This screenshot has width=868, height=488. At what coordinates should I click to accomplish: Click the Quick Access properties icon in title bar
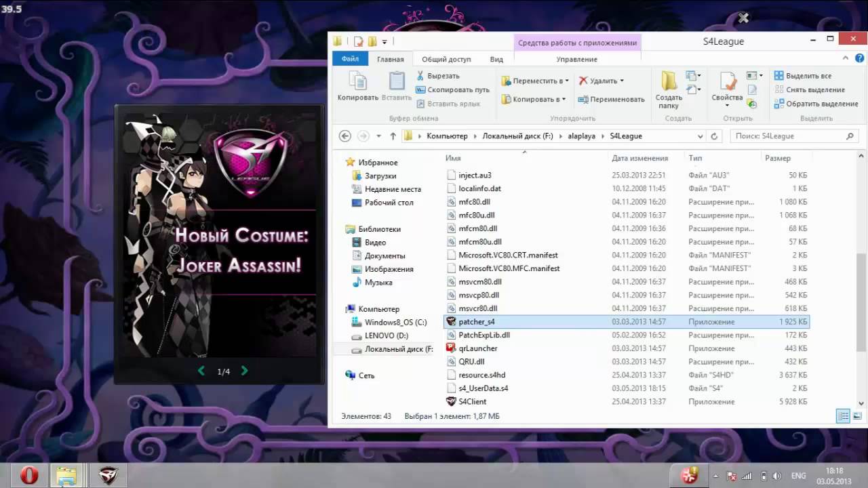pyautogui.click(x=359, y=41)
